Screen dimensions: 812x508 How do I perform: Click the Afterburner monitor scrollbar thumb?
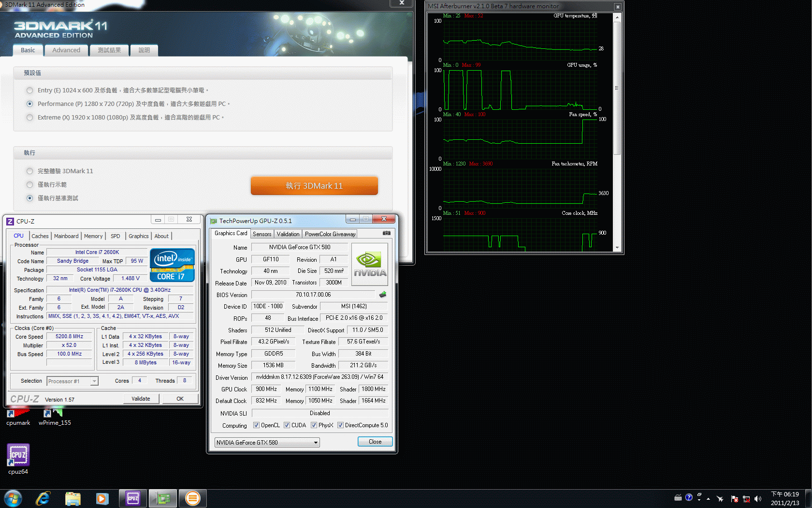click(617, 88)
